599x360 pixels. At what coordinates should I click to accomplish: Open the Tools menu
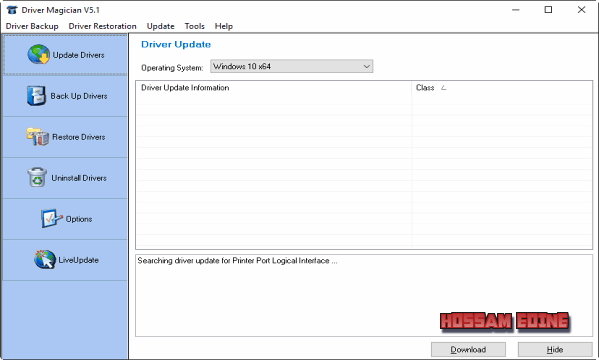click(194, 26)
